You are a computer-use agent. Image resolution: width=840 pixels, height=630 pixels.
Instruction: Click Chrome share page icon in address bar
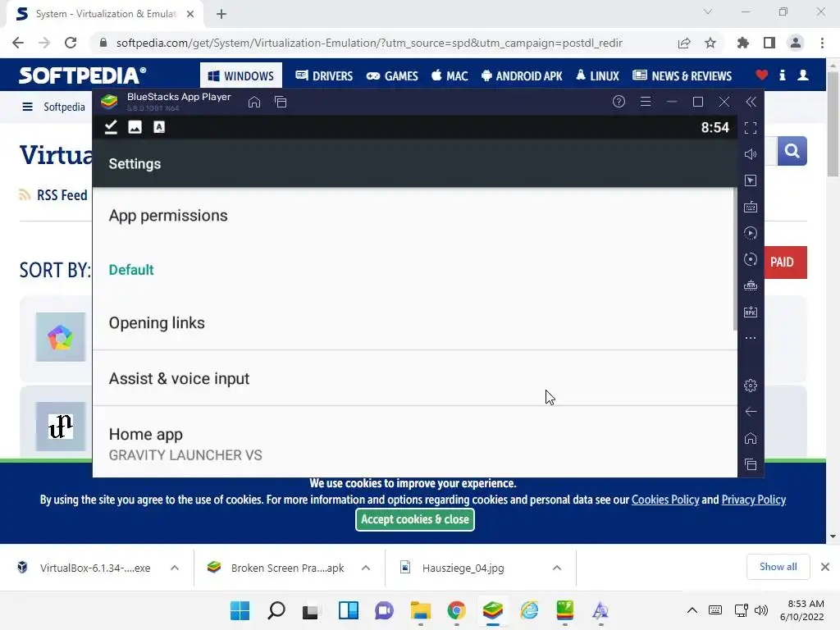pos(684,43)
